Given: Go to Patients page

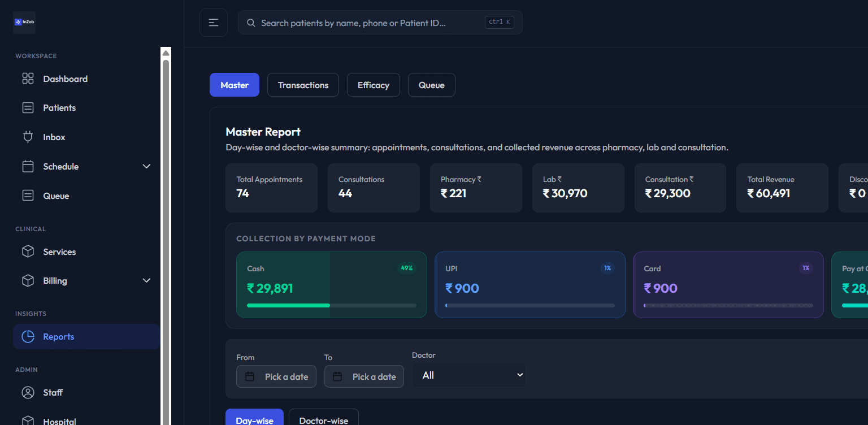Looking at the screenshot, I should (86, 107).
